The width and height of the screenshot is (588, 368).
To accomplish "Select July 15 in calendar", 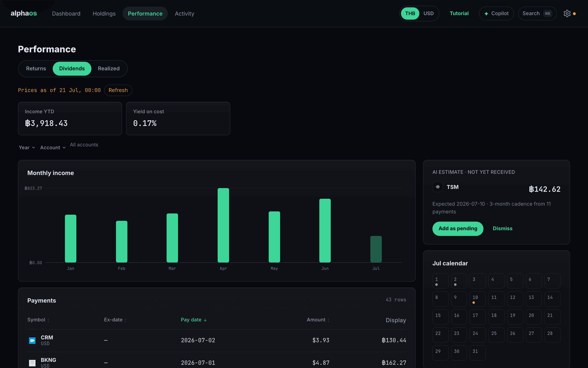I will click(440, 317).
